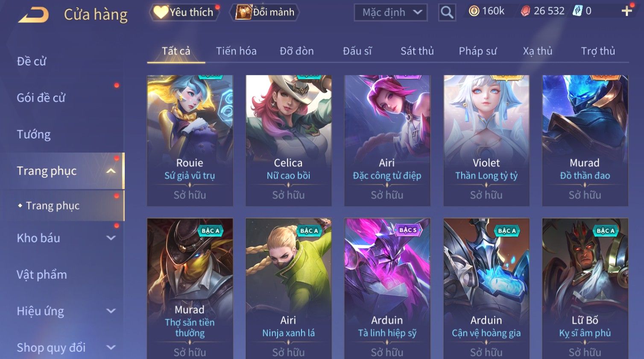Viewport: 644px width, 359px height.
Task: Tap the blue ticket currency icon
Action: click(577, 11)
